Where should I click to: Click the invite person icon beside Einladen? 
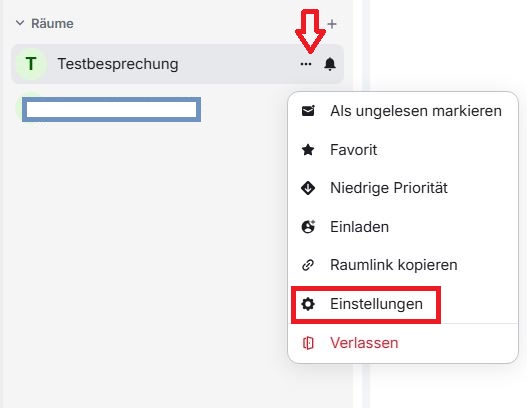308,227
